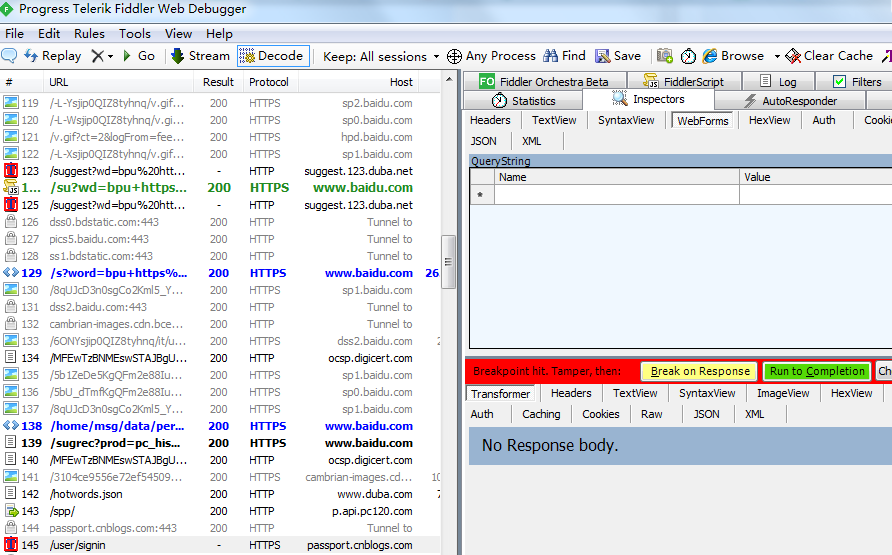Select the Inspectors tab
Image resolution: width=892 pixels, height=555 pixels.
pyautogui.click(x=648, y=100)
